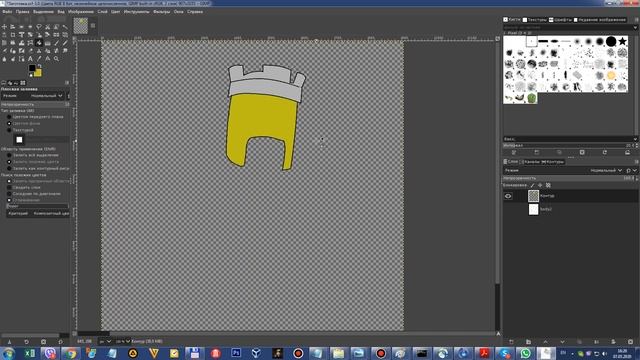This screenshot has width=640, height=360.
Task: Choose foreground color fill type
Action: click(9, 117)
